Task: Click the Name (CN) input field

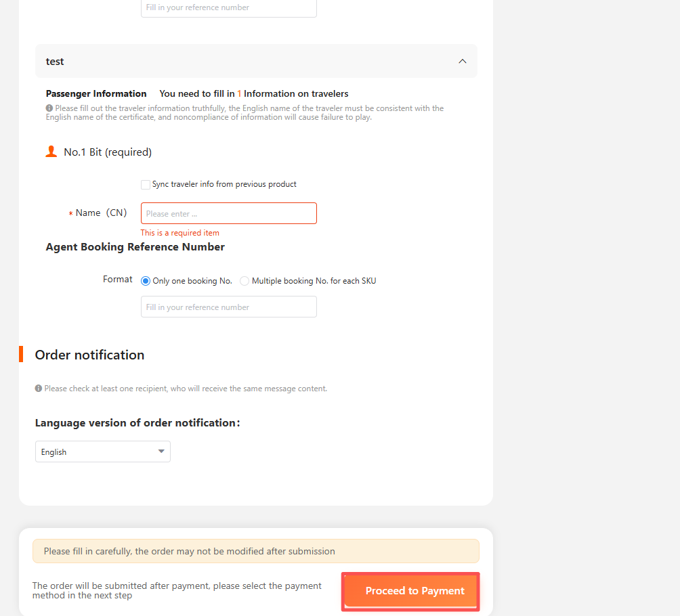Action: pos(228,213)
